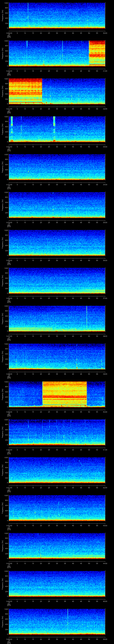The width and height of the screenshot is (114, 644).
Task: Click the 9:31:00 start time label
Action: coord(9,109)
